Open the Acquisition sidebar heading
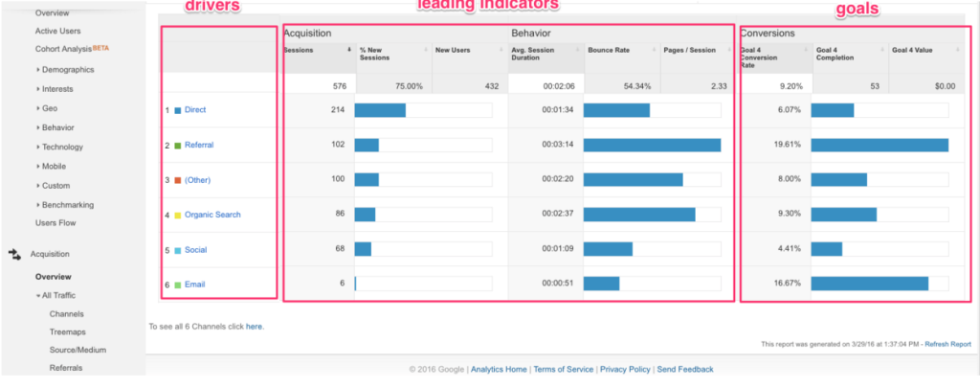980x388 pixels. [50, 254]
